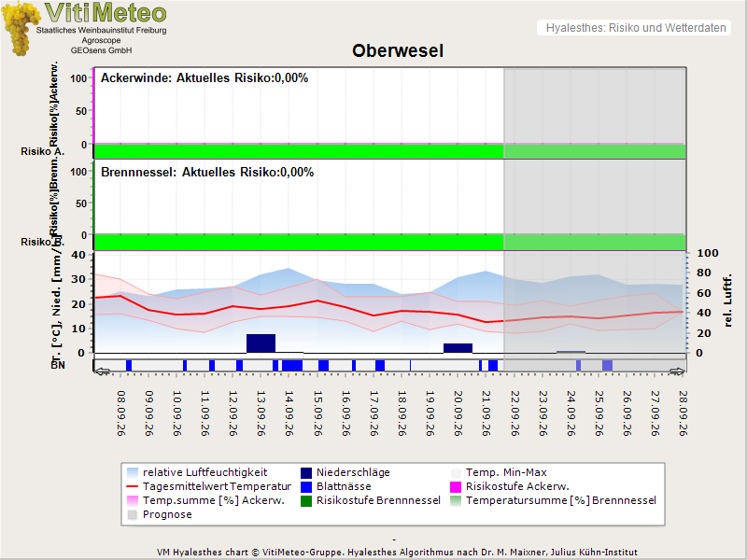The height and width of the screenshot is (560, 747).
Task: Click Brennnessel: Aktuelles Risiko text
Action: tap(207, 173)
